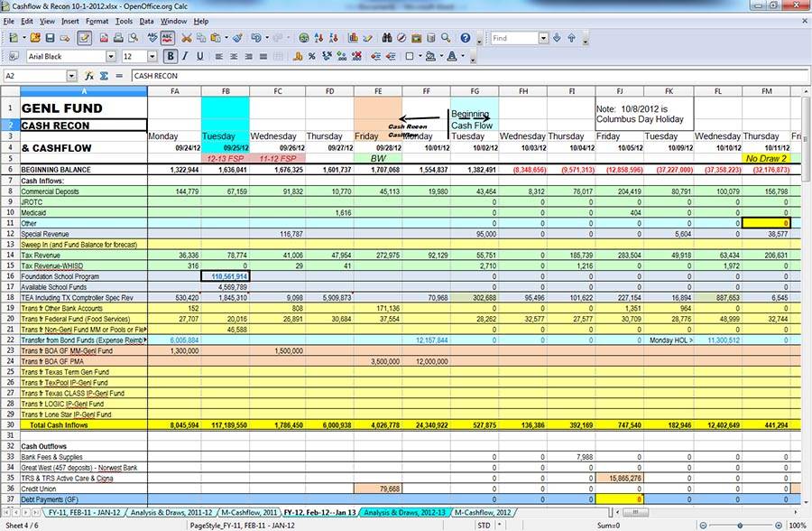Run the Spellcheck tool
The width and height of the screenshot is (812, 531).
tap(152, 38)
